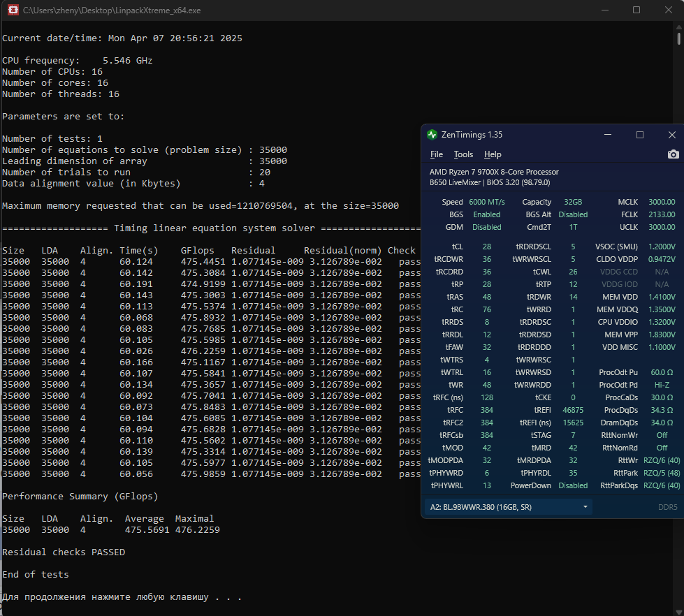684x616 pixels.
Task: Click the MEM VDDQ value 1.3500V
Action: 662,309
